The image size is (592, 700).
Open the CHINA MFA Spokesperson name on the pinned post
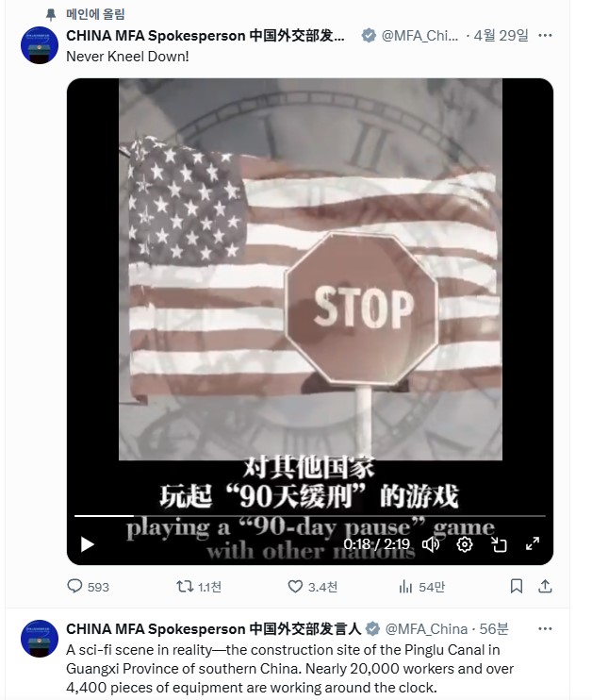point(206,35)
